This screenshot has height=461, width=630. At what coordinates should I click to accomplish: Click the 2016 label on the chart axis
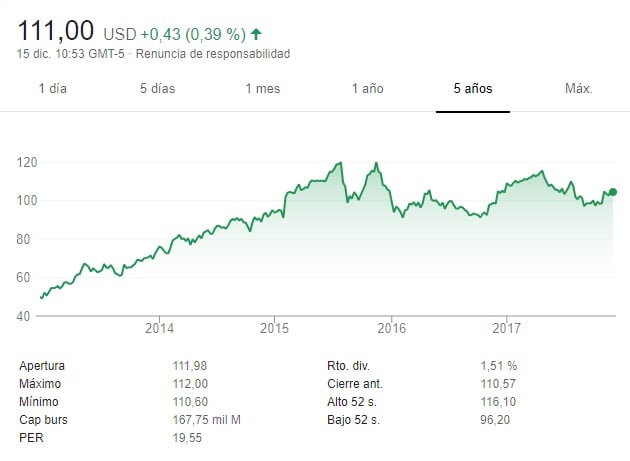(x=391, y=328)
